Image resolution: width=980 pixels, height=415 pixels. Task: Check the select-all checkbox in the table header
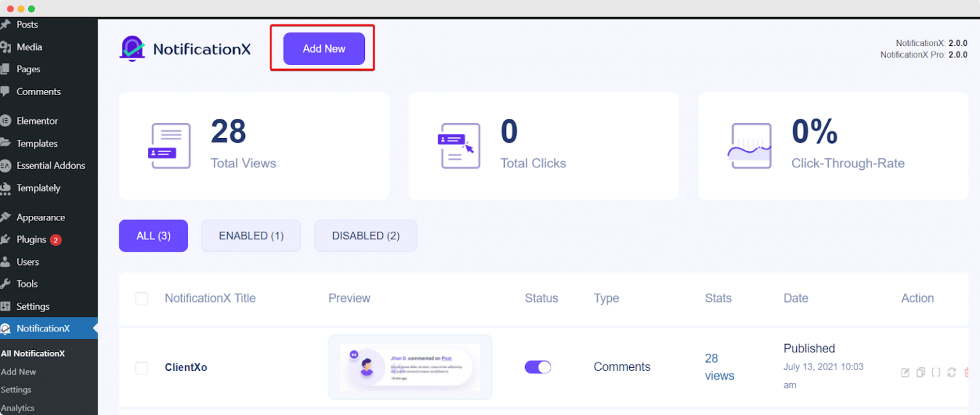pyautogui.click(x=142, y=298)
